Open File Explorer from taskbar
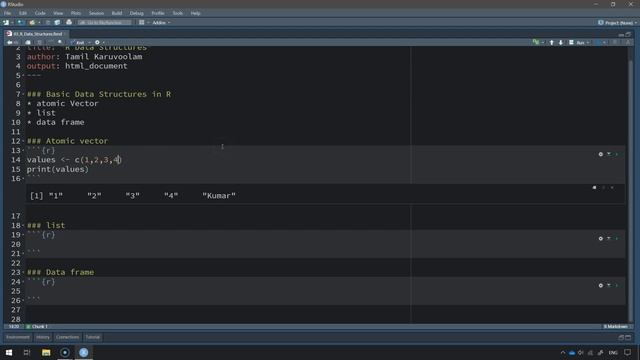Screen dimensions: 640x360 pyautogui.click(x=46, y=353)
